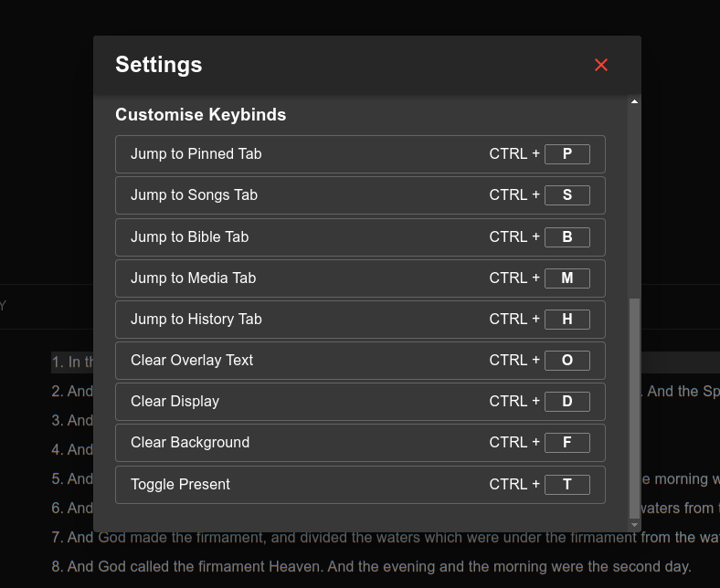The height and width of the screenshot is (588, 720).
Task: Click verse 7 God made the firmament
Action: tap(384, 538)
